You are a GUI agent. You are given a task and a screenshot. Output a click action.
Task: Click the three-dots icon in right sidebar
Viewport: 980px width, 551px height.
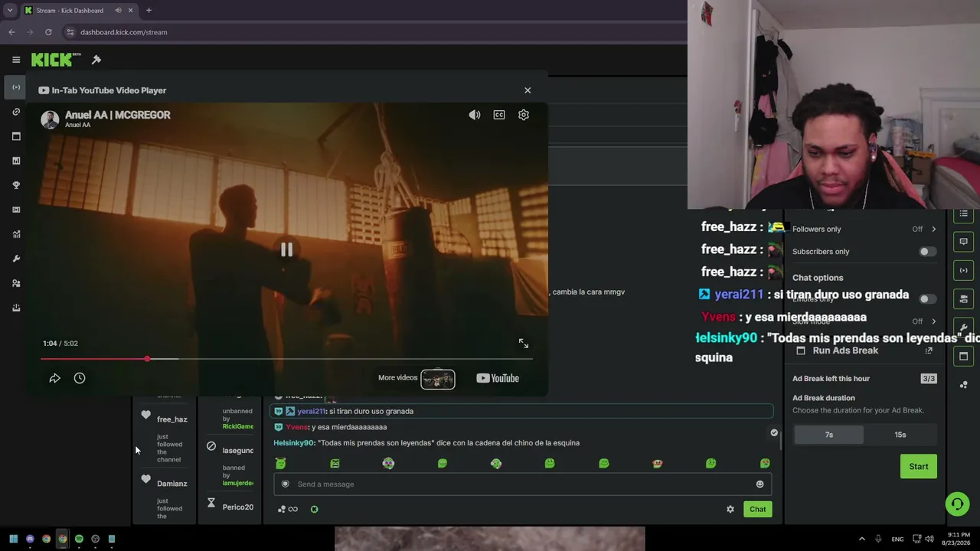(964, 384)
